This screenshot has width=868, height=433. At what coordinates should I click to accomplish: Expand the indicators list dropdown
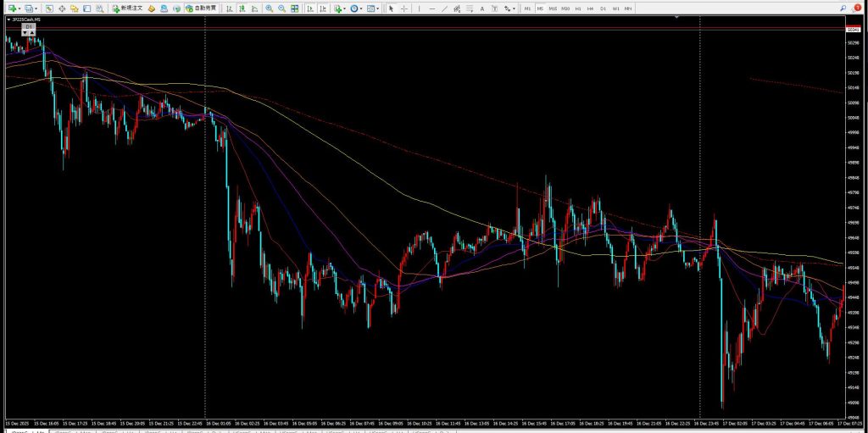(x=346, y=8)
